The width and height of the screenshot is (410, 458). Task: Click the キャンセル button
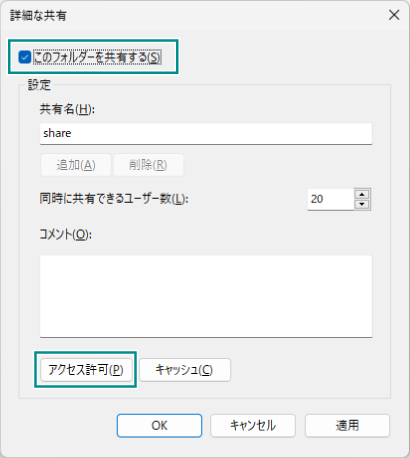tap(253, 426)
